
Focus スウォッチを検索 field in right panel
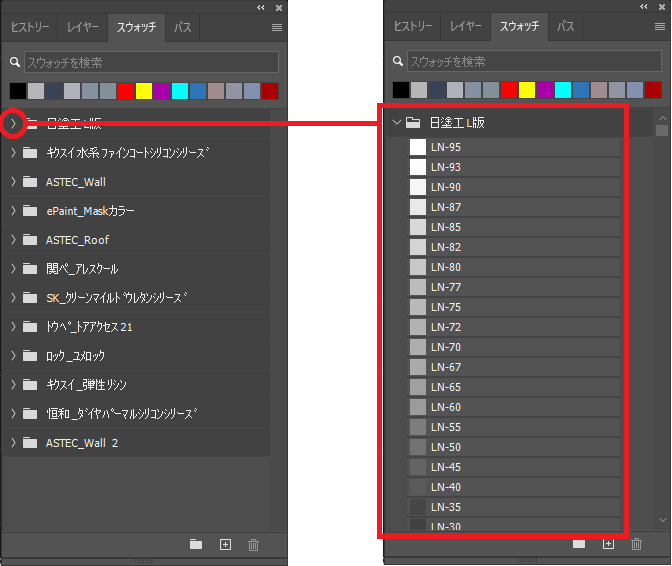(x=534, y=61)
